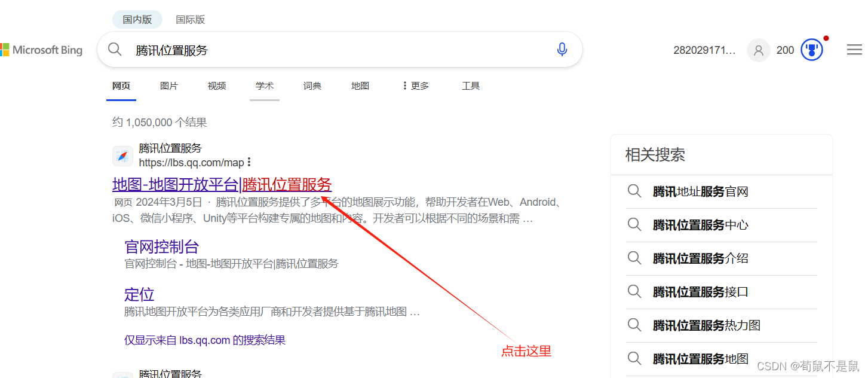Image resolution: width=868 pixels, height=378 pixels.
Task: Open the 定位 sublink
Action: click(139, 294)
